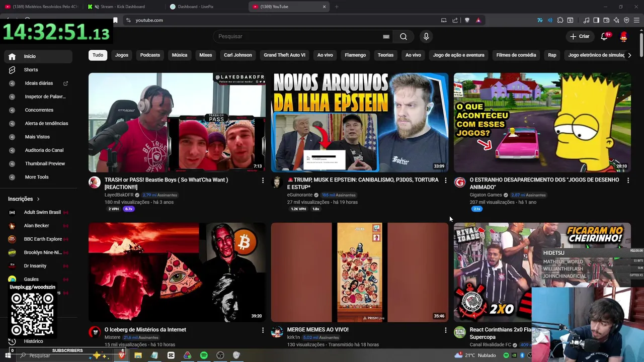The width and height of the screenshot is (644, 362).
Task: Open options menu for MERGE MEMES video
Action: pyautogui.click(x=445, y=330)
